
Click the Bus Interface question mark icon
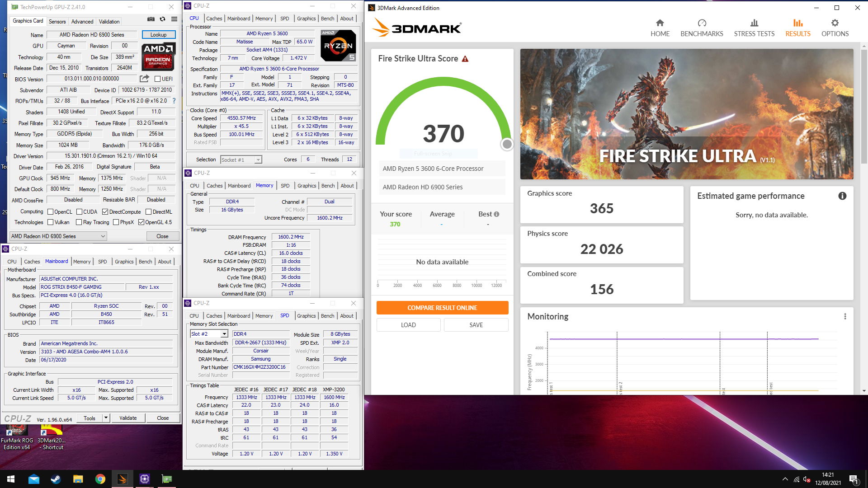pos(174,101)
